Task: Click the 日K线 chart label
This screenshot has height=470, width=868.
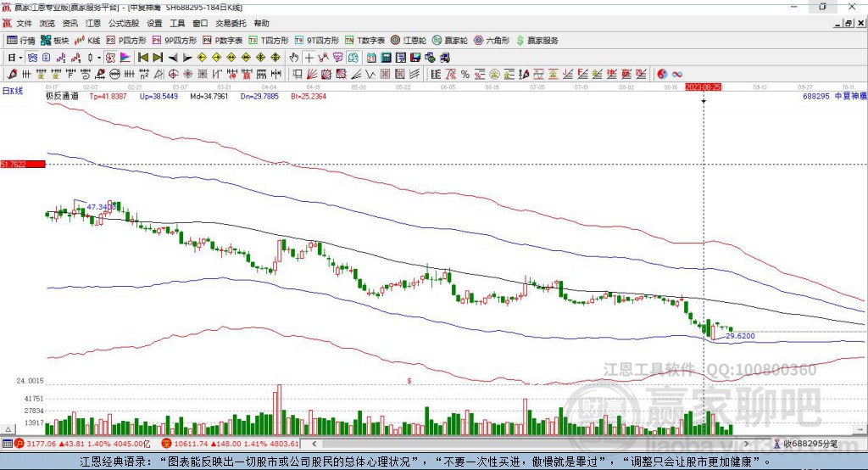Action: pos(13,91)
